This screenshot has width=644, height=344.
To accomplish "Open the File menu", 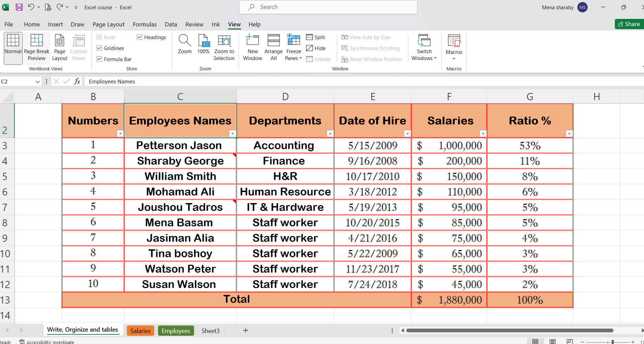I will [x=9, y=24].
